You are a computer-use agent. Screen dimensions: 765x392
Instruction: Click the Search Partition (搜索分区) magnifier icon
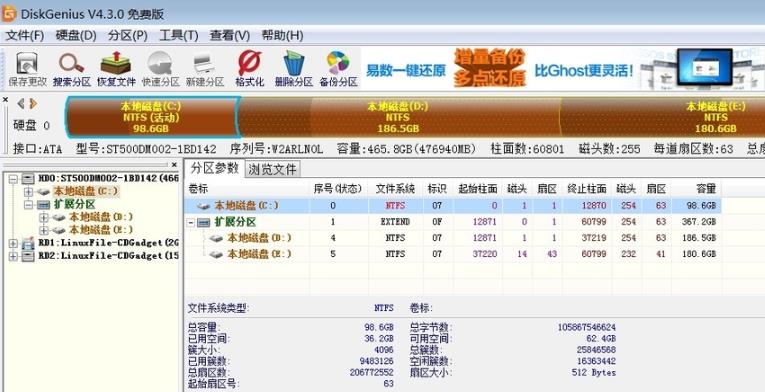click(x=71, y=63)
